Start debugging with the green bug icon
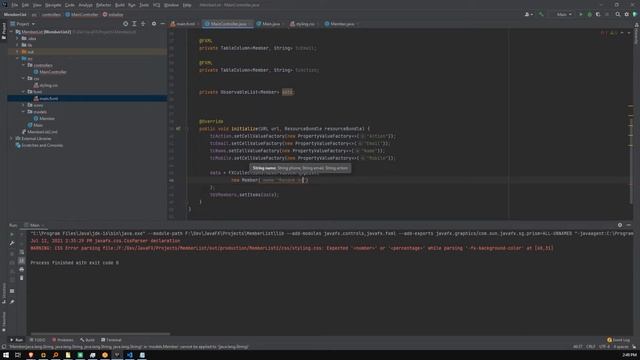640x360 pixels. tap(589, 14)
